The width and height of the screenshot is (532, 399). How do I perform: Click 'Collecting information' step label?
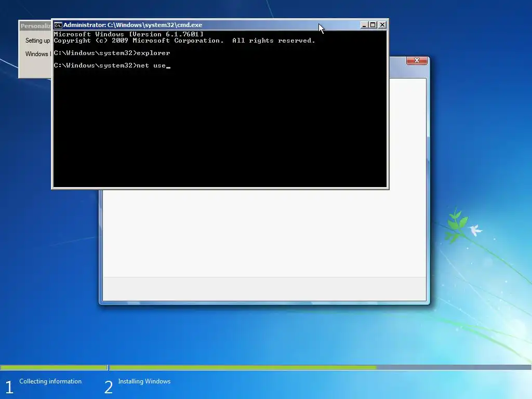coord(50,381)
